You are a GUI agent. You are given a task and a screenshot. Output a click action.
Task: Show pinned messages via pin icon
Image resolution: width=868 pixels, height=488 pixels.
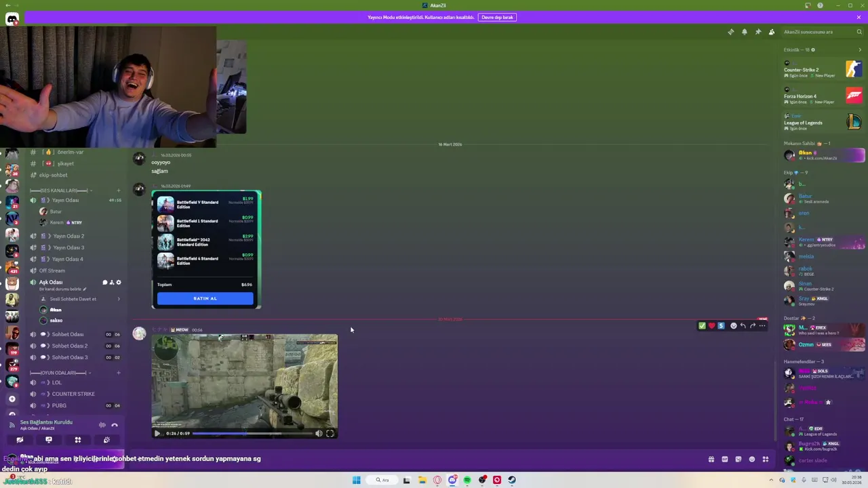pyautogui.click(x=757, y=32)
